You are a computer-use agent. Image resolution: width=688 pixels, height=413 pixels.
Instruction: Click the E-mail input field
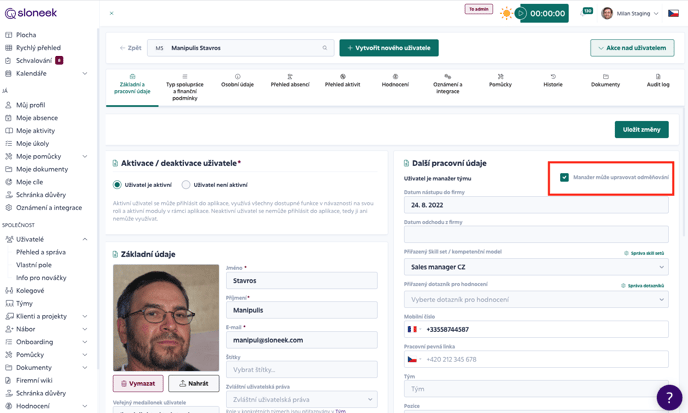pos(301,340)
